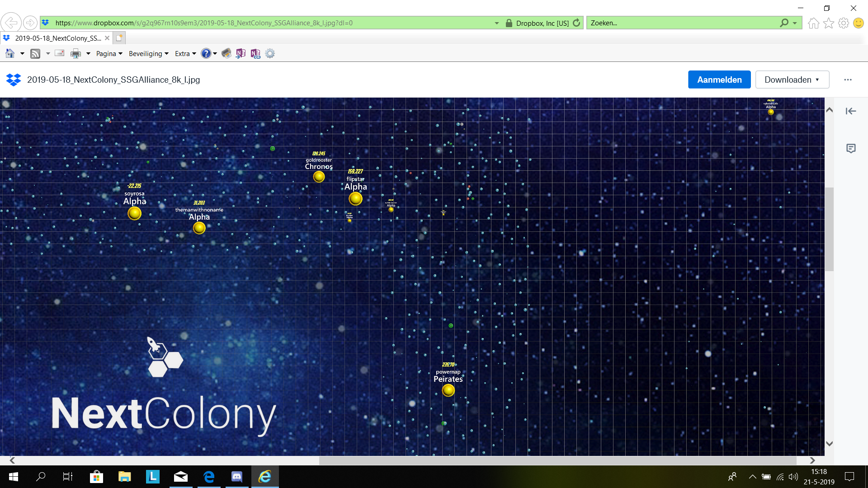This screenshot has width=868, height=488.
Task: Select the 2019-05-18_NextColony_SS... tab
Action: click(x=58, y=38)
